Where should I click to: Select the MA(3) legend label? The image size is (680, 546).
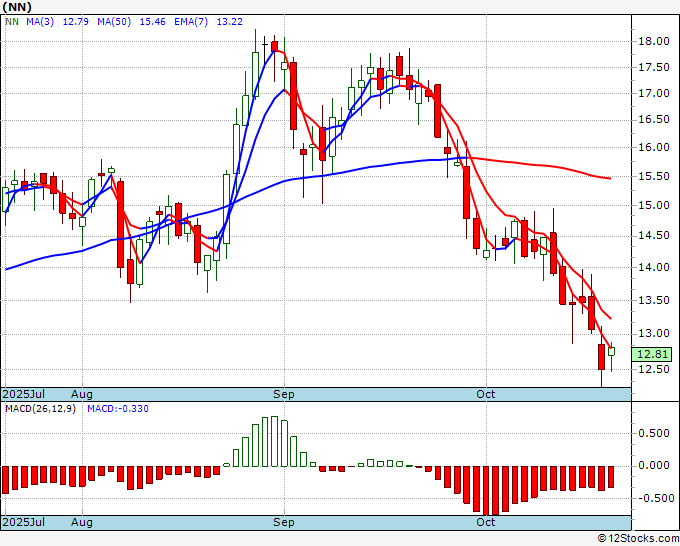click(x=40, y=22)
